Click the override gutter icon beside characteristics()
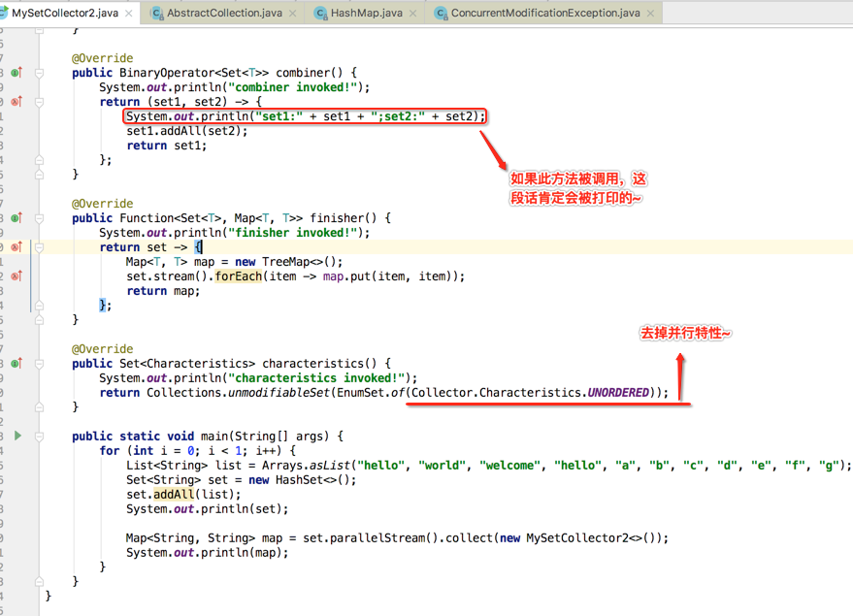 16,363
